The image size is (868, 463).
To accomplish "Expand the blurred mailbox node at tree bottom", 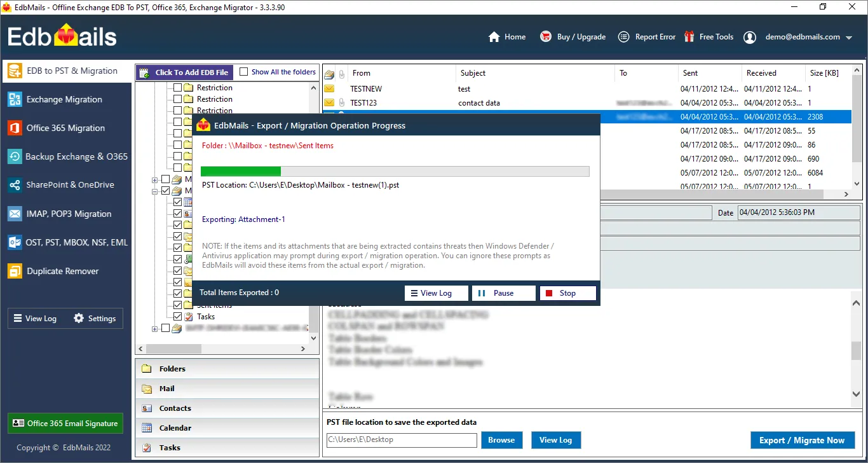I will (x=155, y=329).
